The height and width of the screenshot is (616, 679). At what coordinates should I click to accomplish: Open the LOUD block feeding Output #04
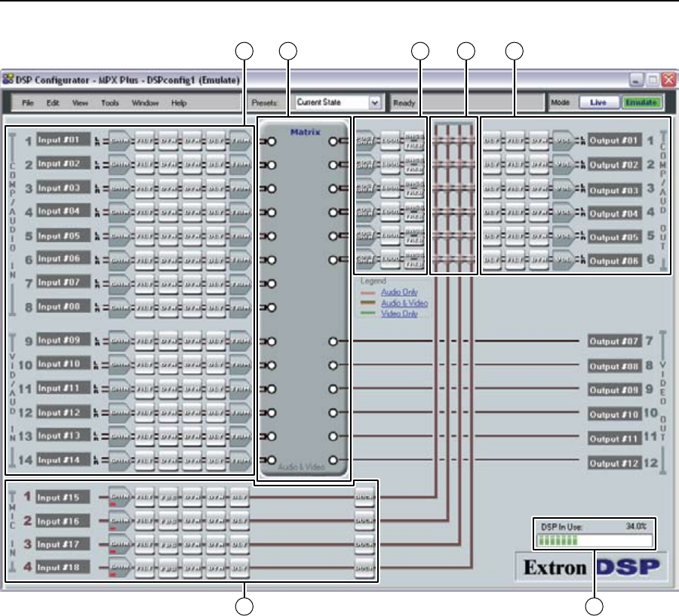(x=390, y=213)
